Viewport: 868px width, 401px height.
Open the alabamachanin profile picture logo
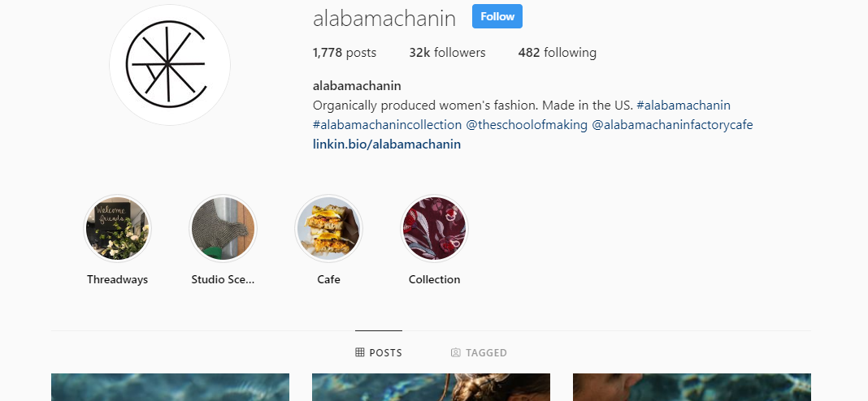[170, 65]
